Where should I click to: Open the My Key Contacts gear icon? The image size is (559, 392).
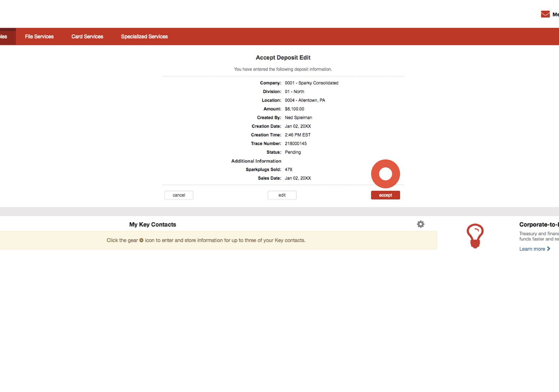point(421,224)
